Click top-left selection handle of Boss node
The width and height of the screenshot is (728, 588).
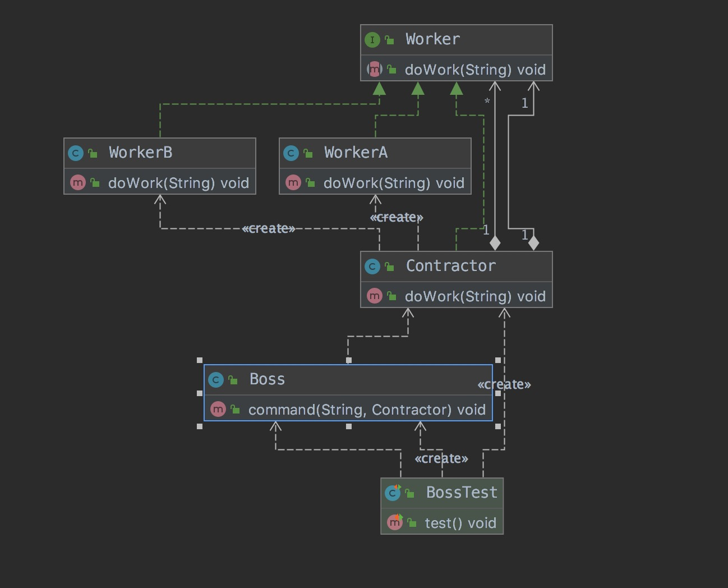point(200,360)
